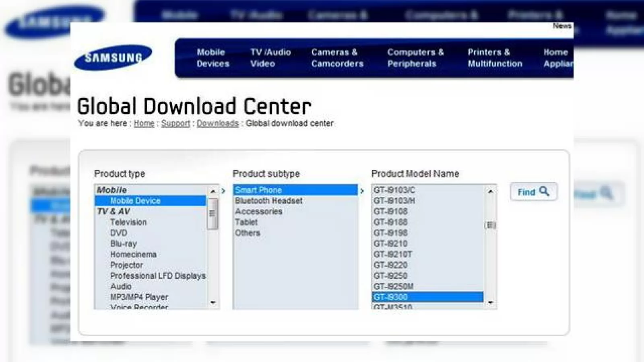Select Projector product type

[x=126, y=265]
